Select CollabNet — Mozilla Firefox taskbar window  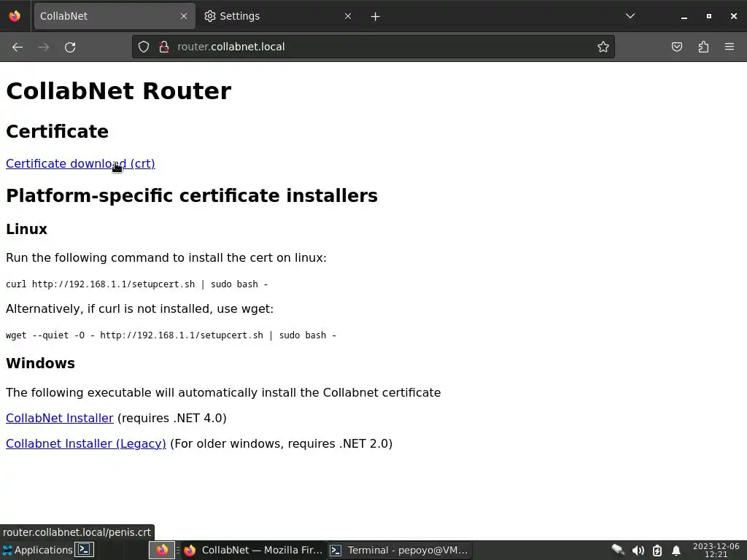pyautogui.click(x=253, y=550)
